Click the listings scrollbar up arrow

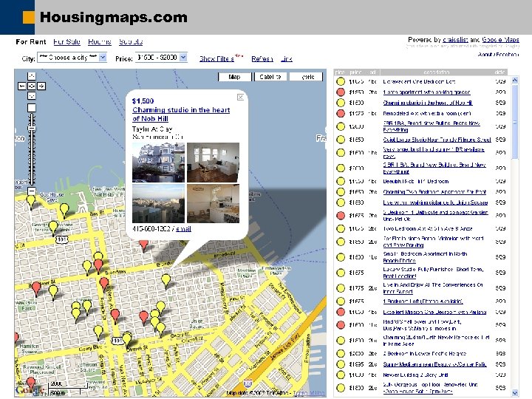[515, 80]
